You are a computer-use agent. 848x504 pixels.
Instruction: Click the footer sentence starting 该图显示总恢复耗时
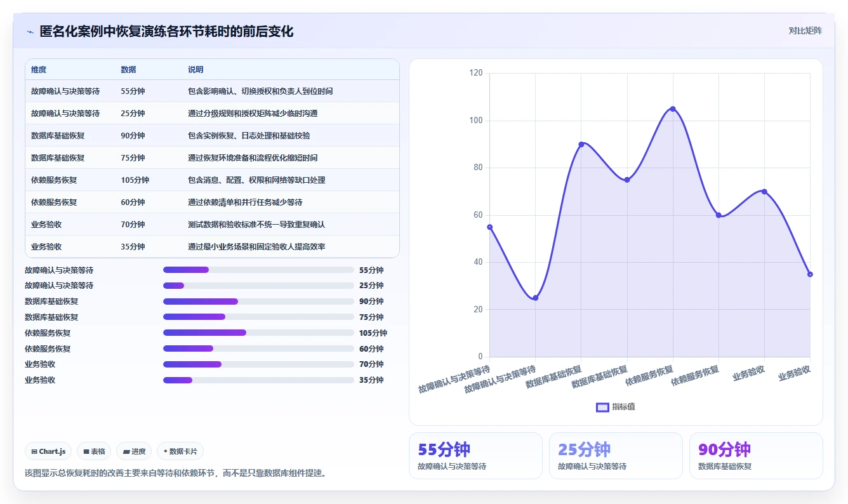pyautogui.click(x=175, y=474)
